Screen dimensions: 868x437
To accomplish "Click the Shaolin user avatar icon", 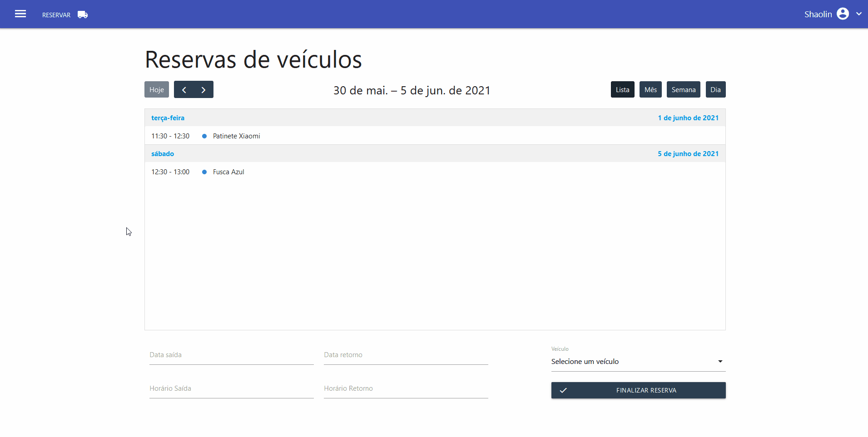I will tap(843, 14).
